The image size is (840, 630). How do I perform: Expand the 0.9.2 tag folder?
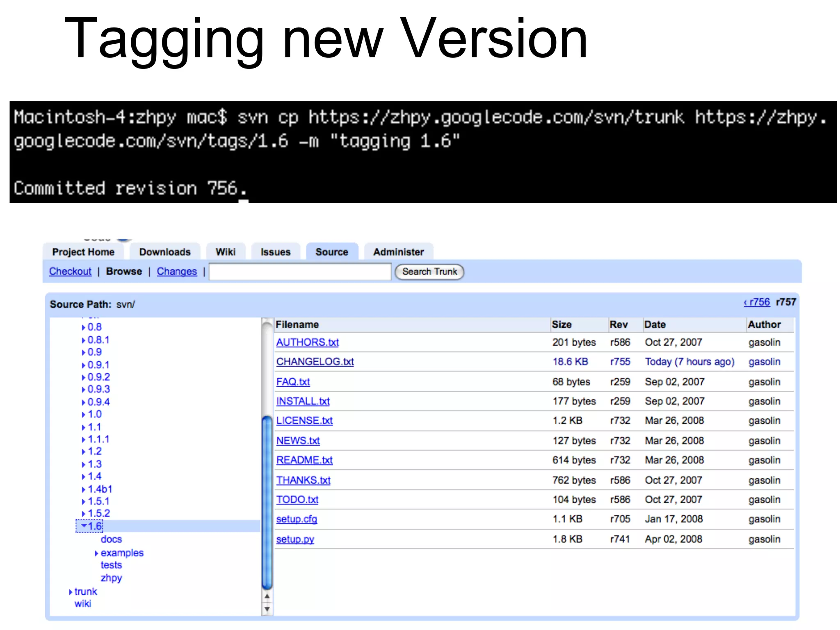[84, 377]
